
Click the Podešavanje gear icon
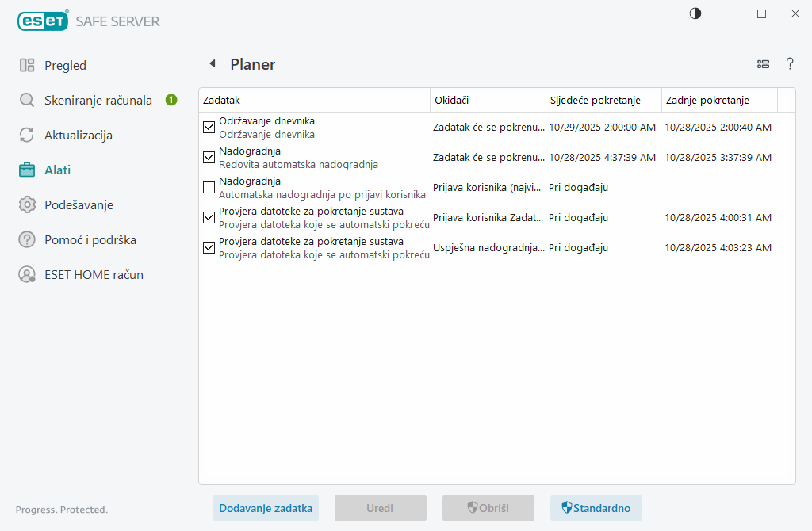coord(27,205)
